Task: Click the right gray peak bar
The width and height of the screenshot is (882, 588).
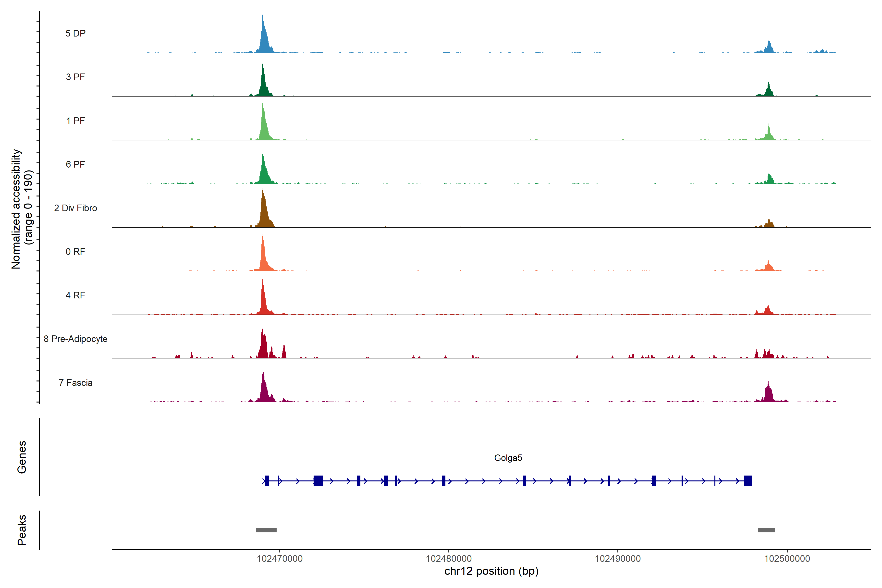Action: pyautogui.click(x=766, y=530)
